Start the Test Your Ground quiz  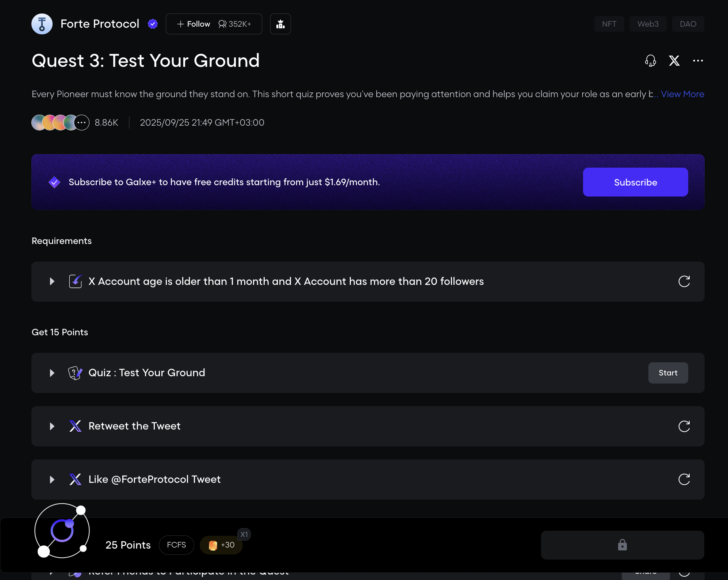[668, 373]
